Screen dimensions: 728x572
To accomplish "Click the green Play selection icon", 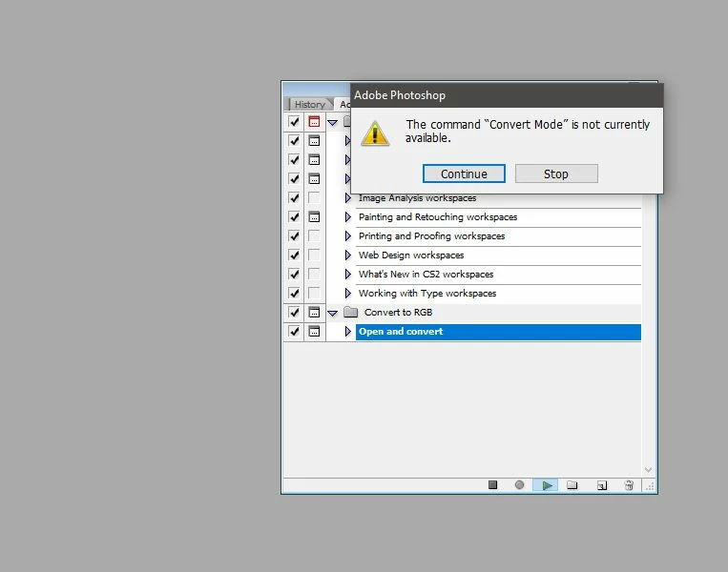I will [547, 485].
